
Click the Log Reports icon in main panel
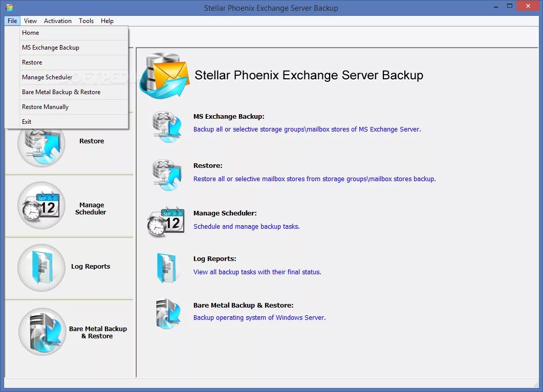pyautogui.click(x=167, y=268)
